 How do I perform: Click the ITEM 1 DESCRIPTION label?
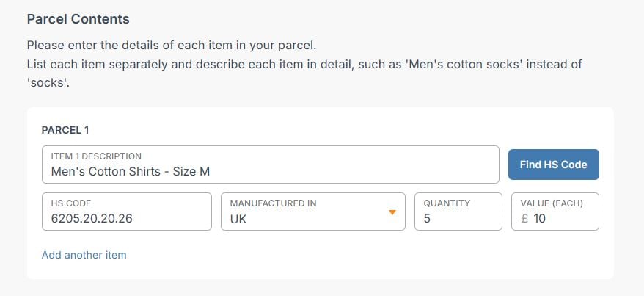[96, 156]
